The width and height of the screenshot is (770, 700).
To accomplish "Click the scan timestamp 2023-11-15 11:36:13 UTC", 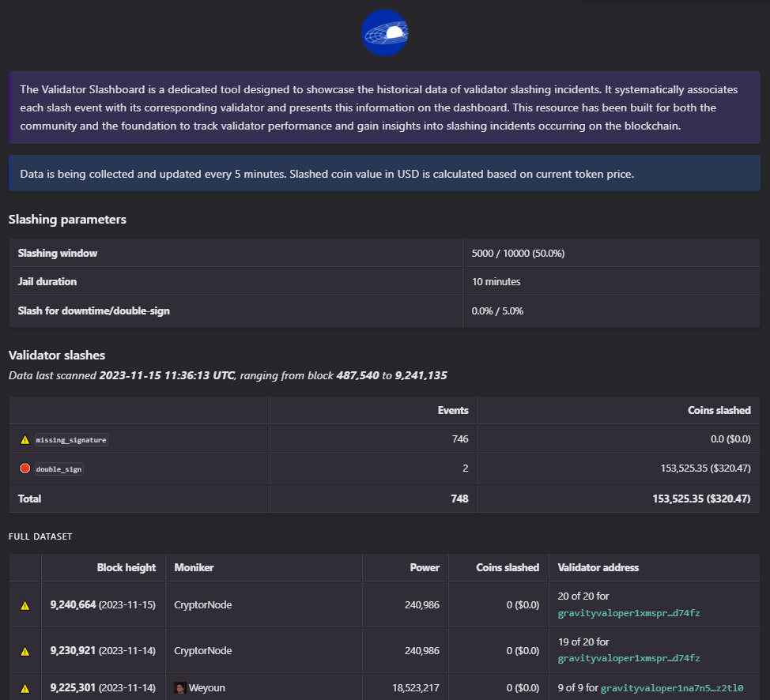I will tap(167, 375).
